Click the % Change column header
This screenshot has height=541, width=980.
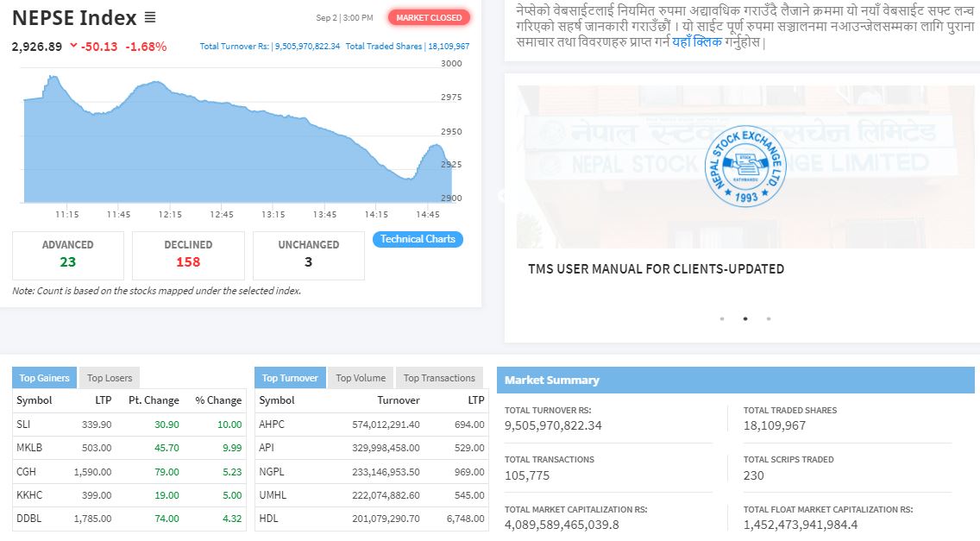(x=218, y=400)
